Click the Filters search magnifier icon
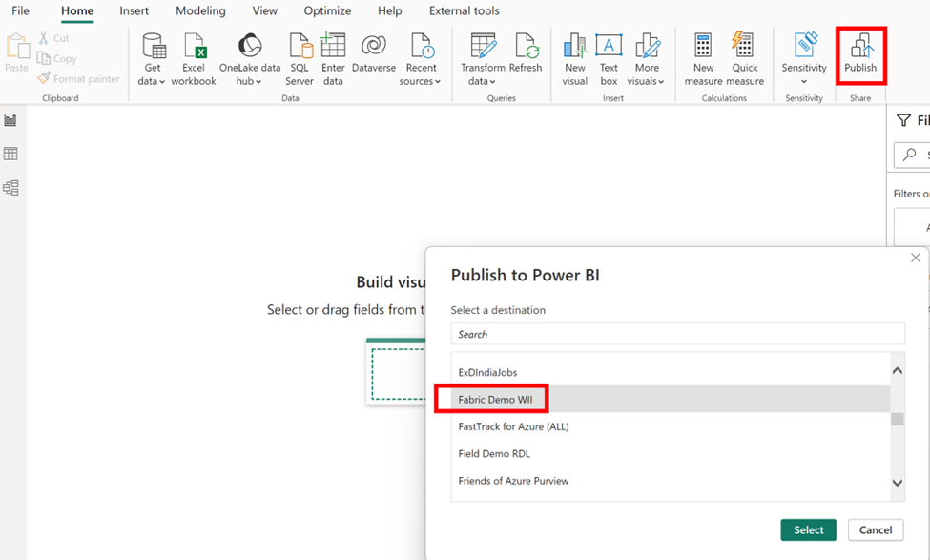This screenshot has width=930, height=560. (x=909, y=155)
